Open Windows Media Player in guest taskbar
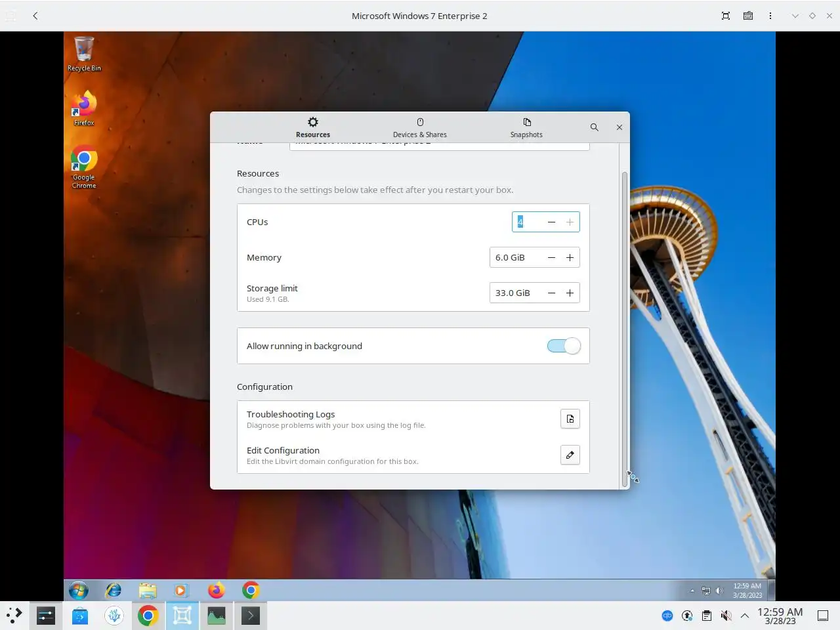This screenshot has height=630, width=840. click(181, 591)
